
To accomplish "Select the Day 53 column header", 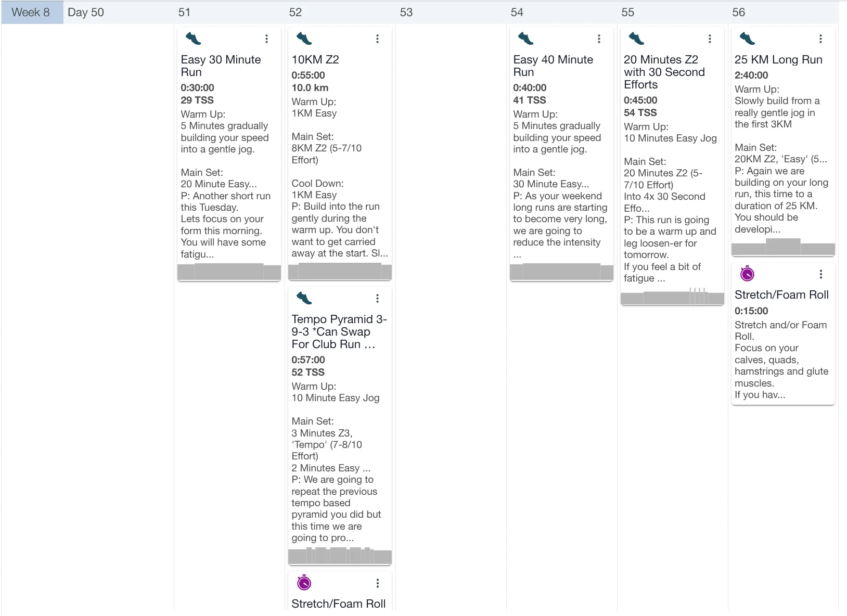I will coord(406,12).
